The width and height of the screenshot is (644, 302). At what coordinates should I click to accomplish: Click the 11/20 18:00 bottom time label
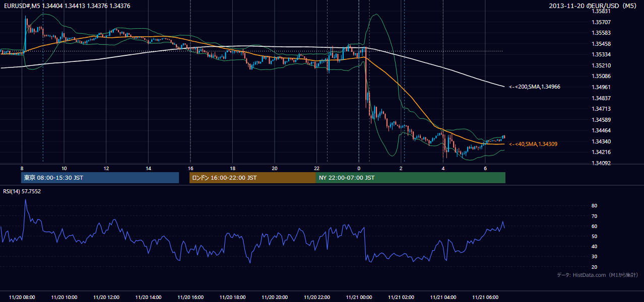[x=232, y=297]
